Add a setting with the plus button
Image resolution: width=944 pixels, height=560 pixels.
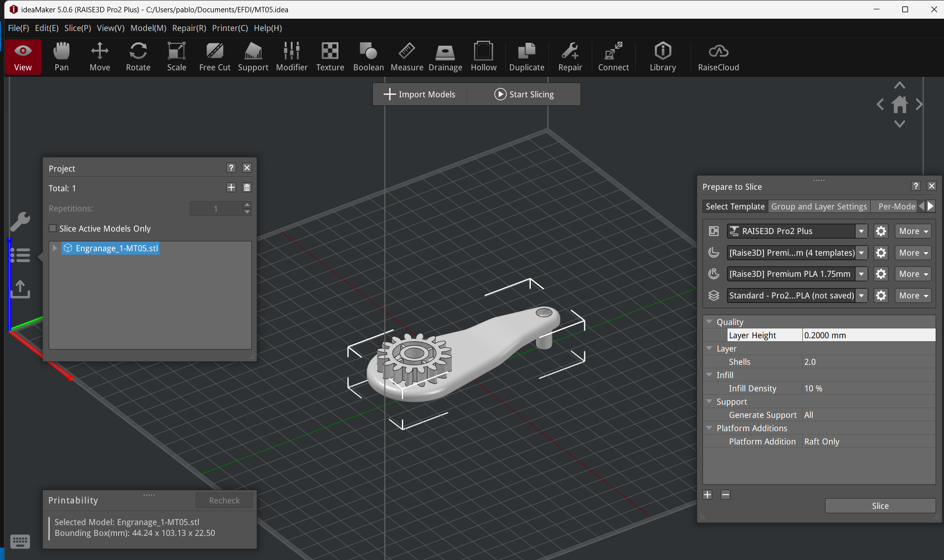pyautogui.click(x=707, y=495)
